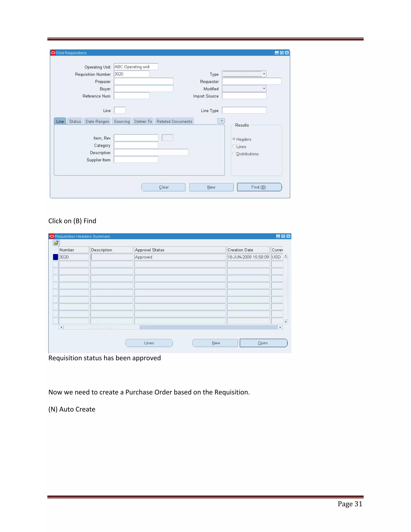The width and height of the screenshot is (411, 532).
Task: Switch to the Date Ranges tab
Action: (97, 121)
